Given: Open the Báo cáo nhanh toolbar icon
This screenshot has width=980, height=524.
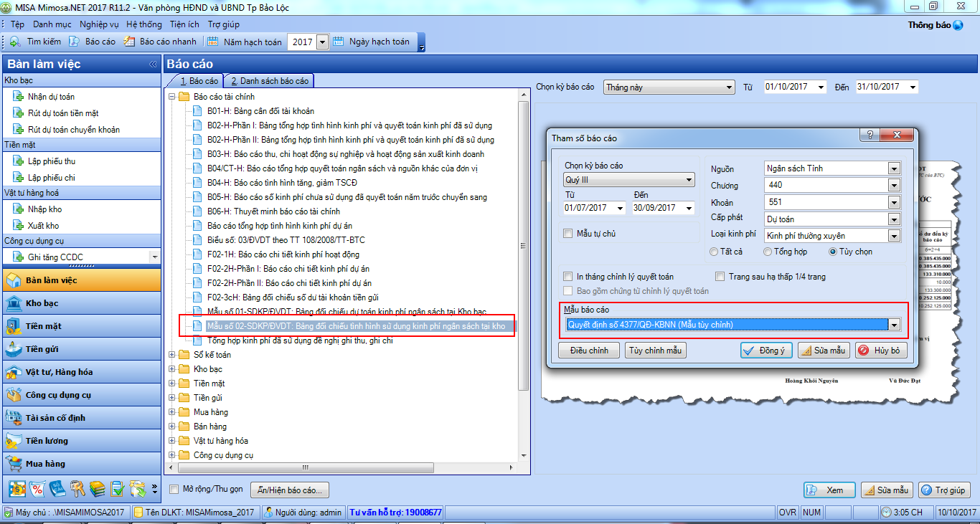Looking at the screenshot, I should click(x=129, y=42).
